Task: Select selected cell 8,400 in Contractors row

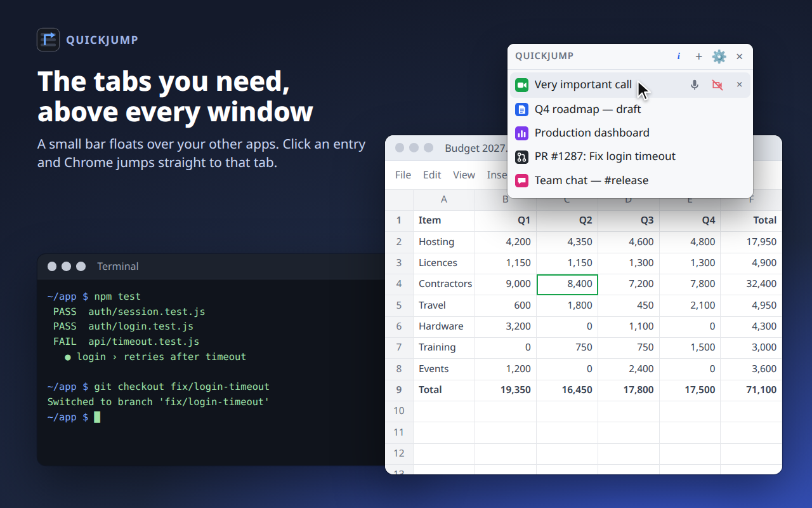Action: point(567,284)
